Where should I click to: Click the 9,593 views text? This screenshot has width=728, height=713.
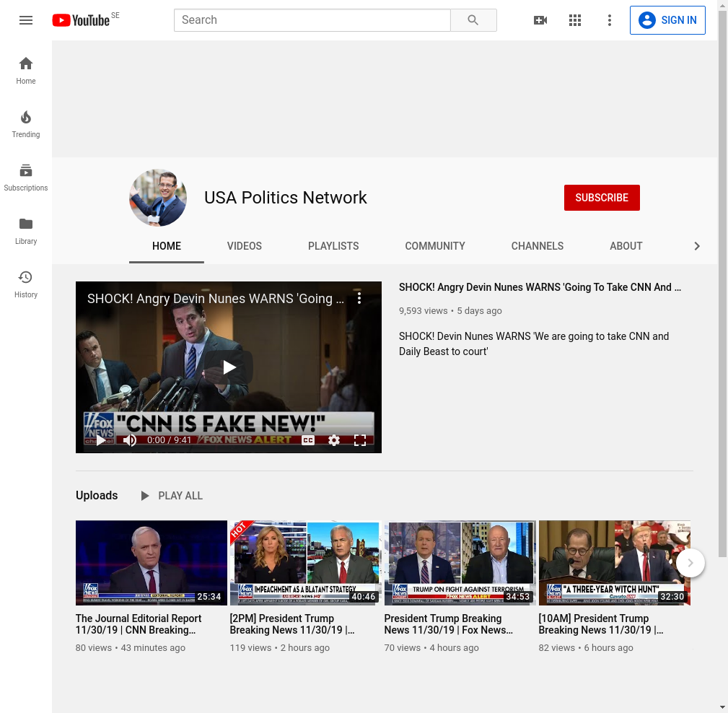click(423, 311)
